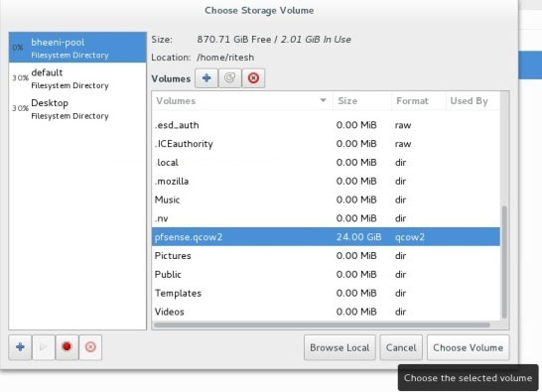542x392 pixels.
Task: Select the Videos volume row
Action: (326, 312)
